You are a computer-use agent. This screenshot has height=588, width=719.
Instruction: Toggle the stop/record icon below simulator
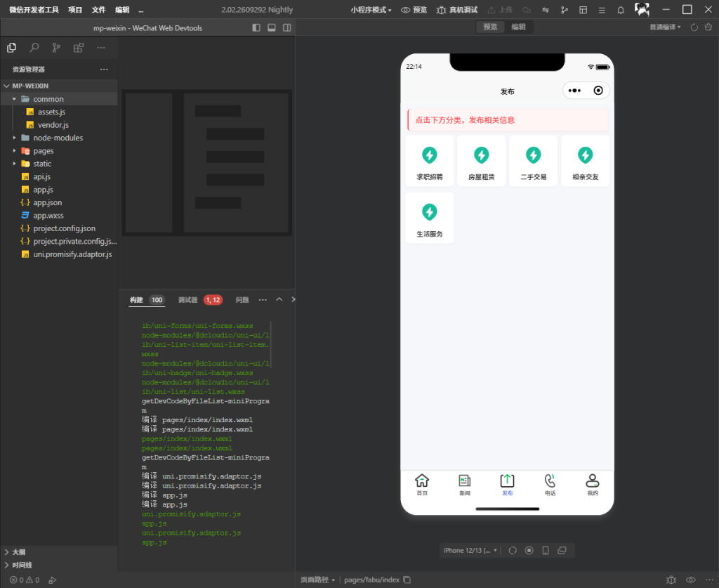(529, 550)
